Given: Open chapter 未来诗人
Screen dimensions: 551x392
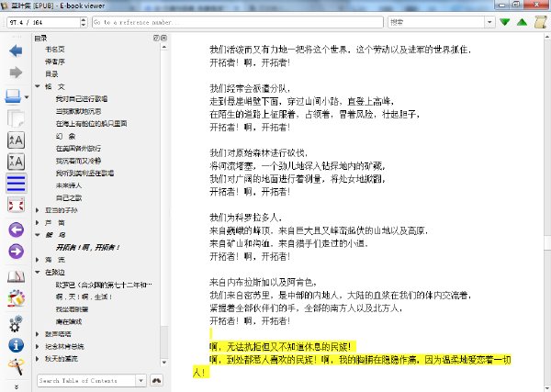Looking at the screenshot, I should [x=69, y=185].
